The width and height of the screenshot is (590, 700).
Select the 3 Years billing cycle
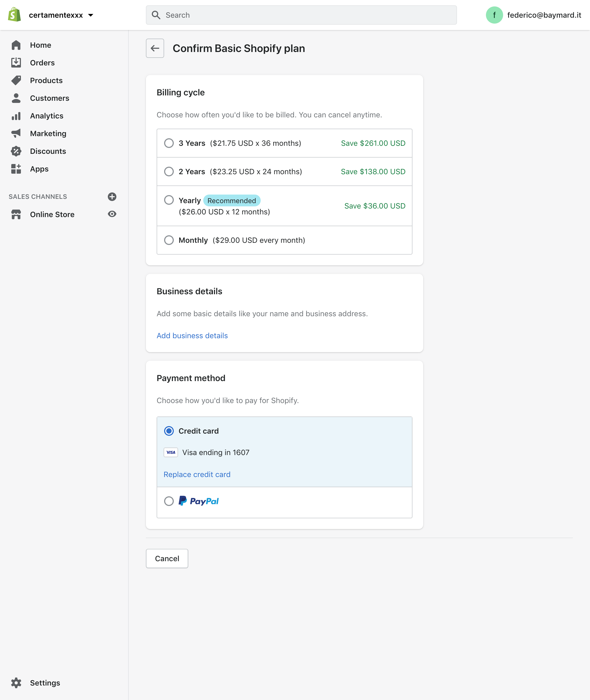tap(169, 143)
